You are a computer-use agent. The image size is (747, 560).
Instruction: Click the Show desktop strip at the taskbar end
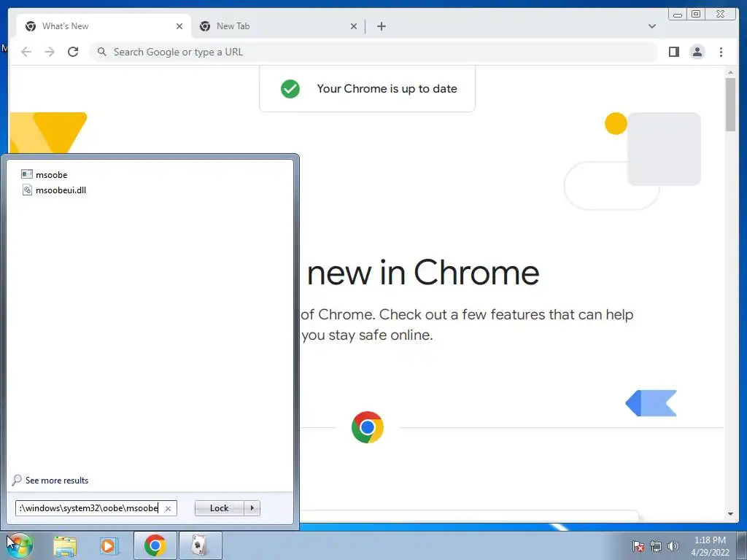tap(742, 545)
